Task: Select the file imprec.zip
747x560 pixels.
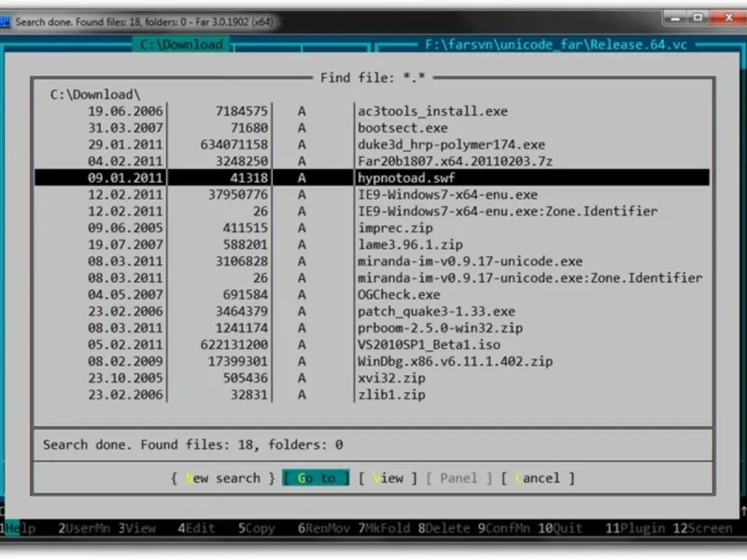Action: coord(372,228)
